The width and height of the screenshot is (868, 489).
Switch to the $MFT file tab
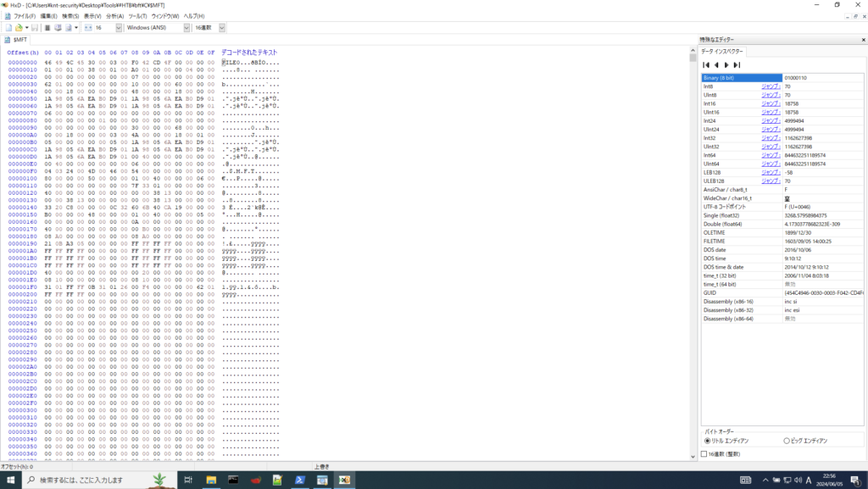(x=18, y=40)
